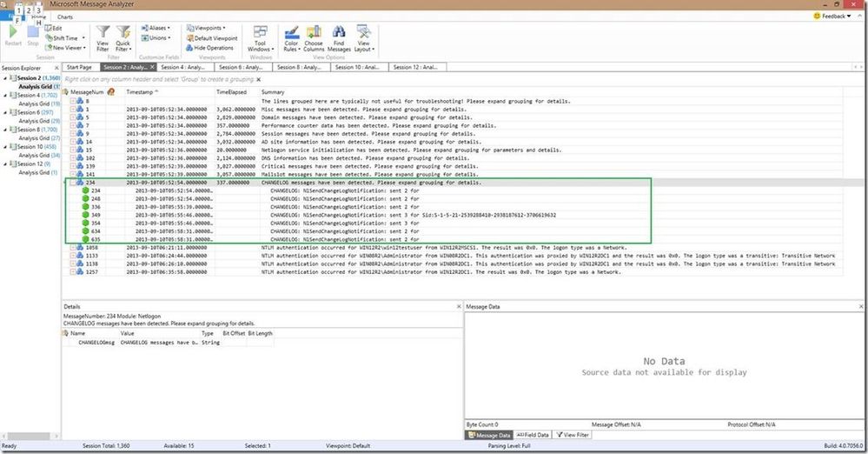Viewport: 868px width, 454px height.
Task: Close the Session 2 analysis tab
Action: (x=152, y=67)
